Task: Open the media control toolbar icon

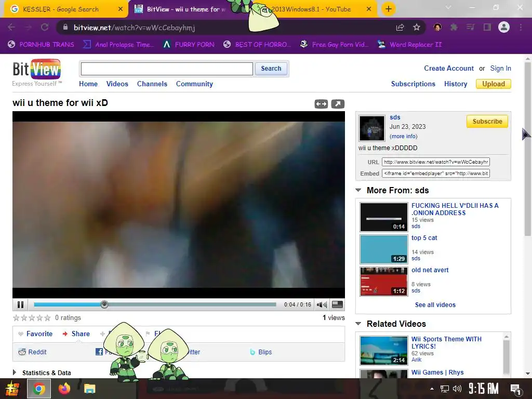Action: coord(470,28)
